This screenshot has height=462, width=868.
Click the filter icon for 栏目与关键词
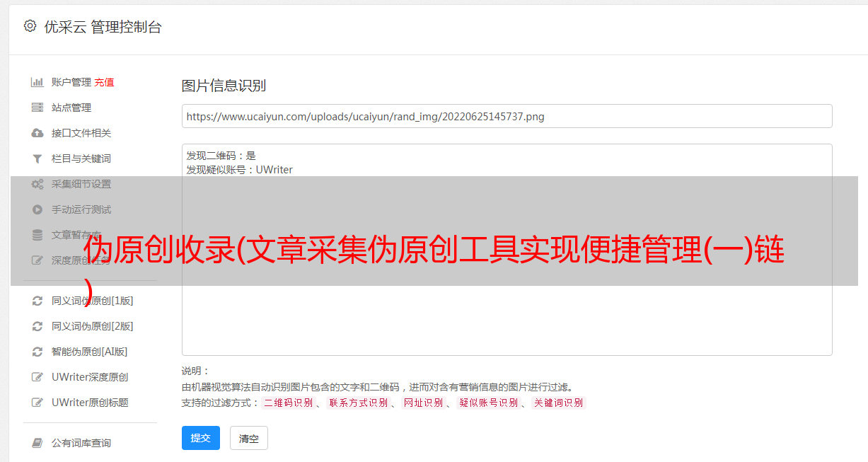[37, 158]
